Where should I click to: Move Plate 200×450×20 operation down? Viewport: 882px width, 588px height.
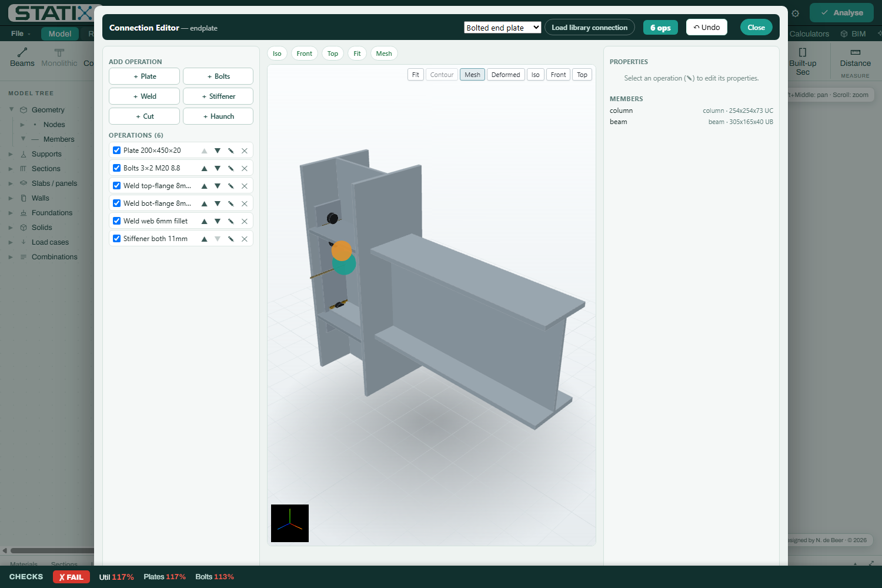[218, 151]
